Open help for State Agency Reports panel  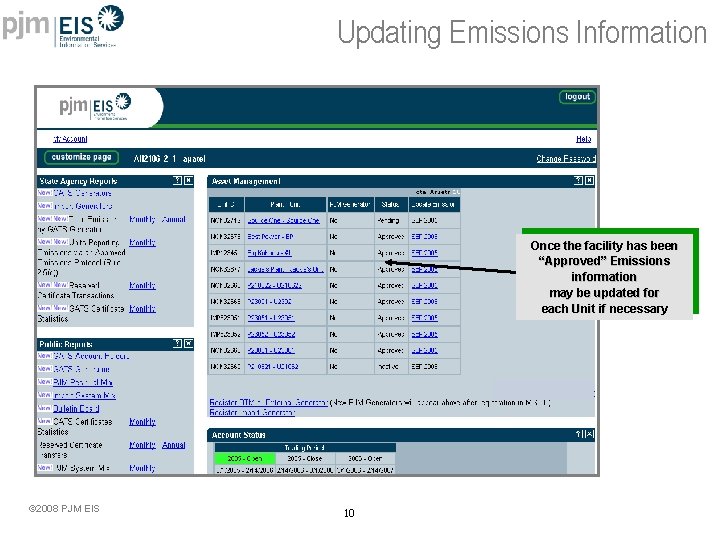(x=177, y=180)
